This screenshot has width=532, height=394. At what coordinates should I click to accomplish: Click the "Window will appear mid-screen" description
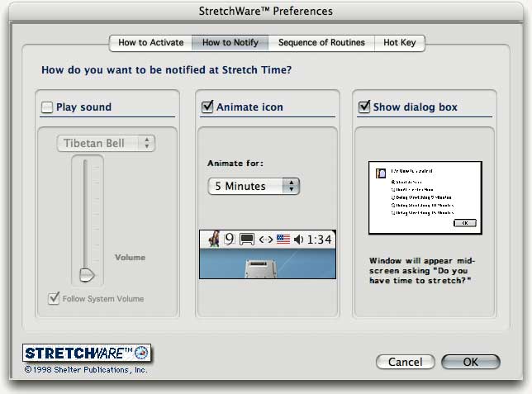pos(422,270)
